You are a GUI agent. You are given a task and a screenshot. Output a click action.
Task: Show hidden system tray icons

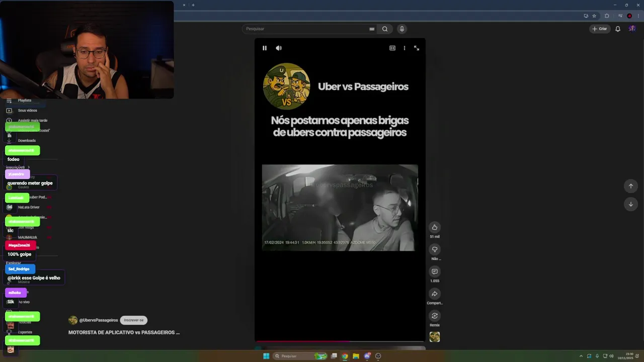tap(581, 356)
